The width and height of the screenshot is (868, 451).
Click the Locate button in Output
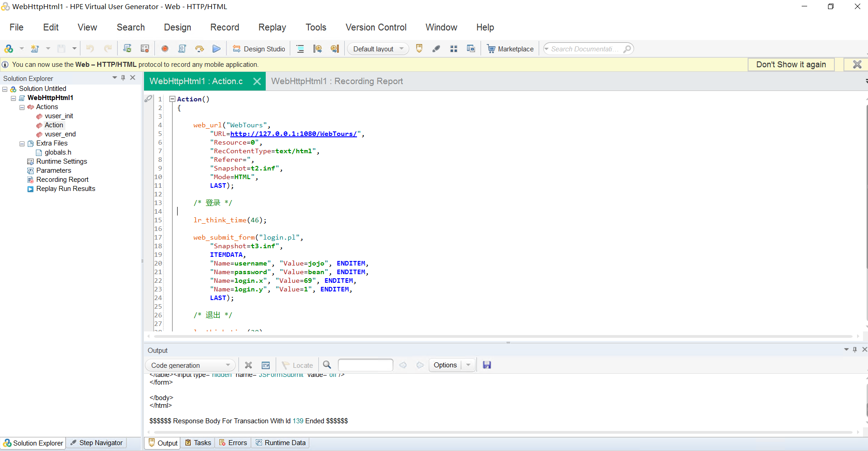point(298,365)
